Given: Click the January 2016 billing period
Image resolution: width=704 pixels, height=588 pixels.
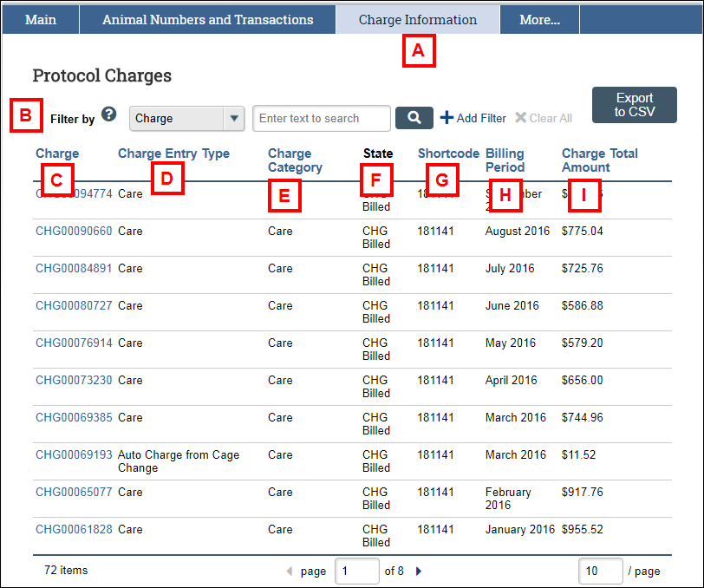Looking at the screenshot, I should pos(520,530).
